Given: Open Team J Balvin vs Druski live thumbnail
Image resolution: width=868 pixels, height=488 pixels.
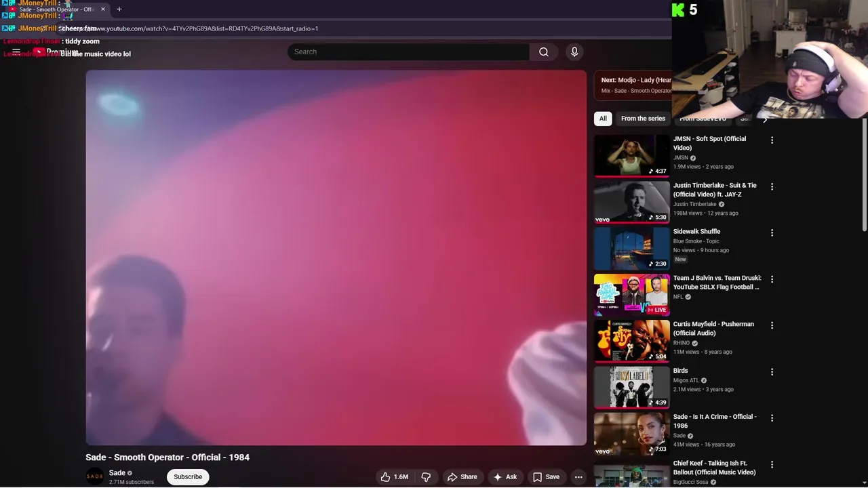Looking at the screenshot, I should [x=632, y=295].
